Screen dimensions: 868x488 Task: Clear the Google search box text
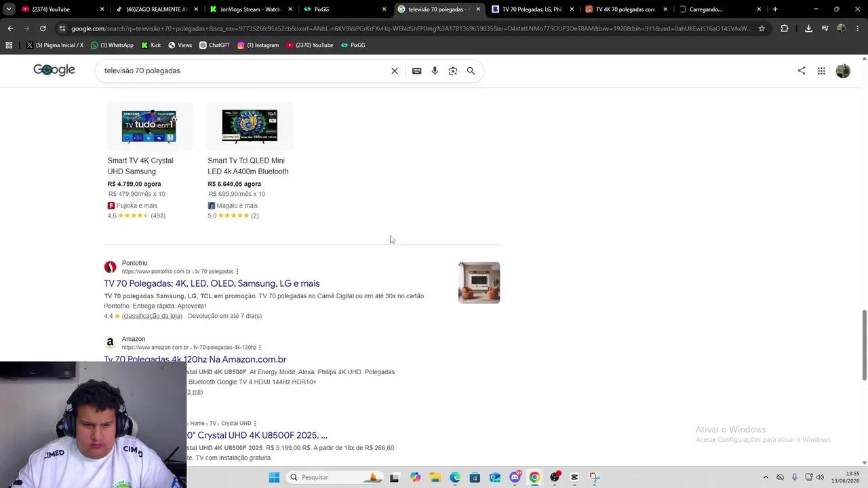pyautogui.click(x=394, y=70)
